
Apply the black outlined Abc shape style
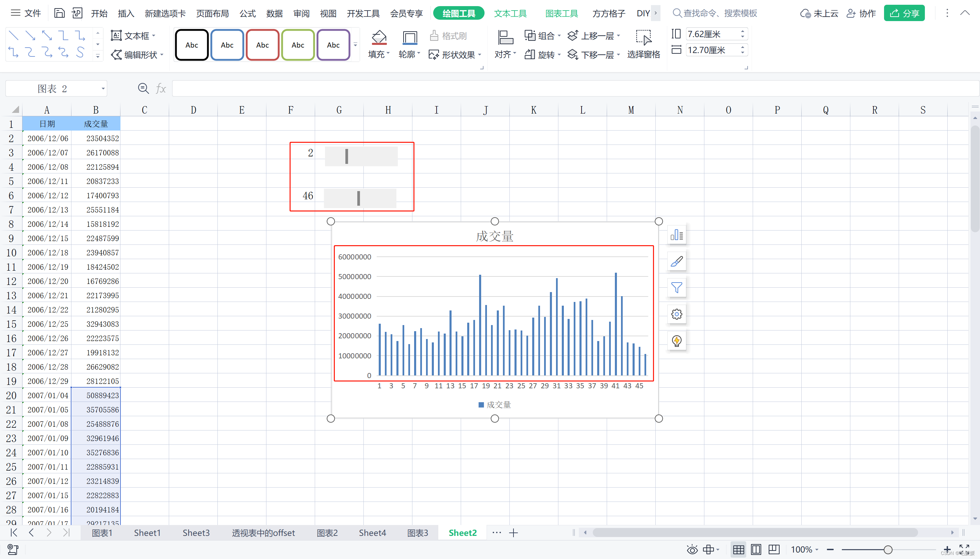pos(192,45)
